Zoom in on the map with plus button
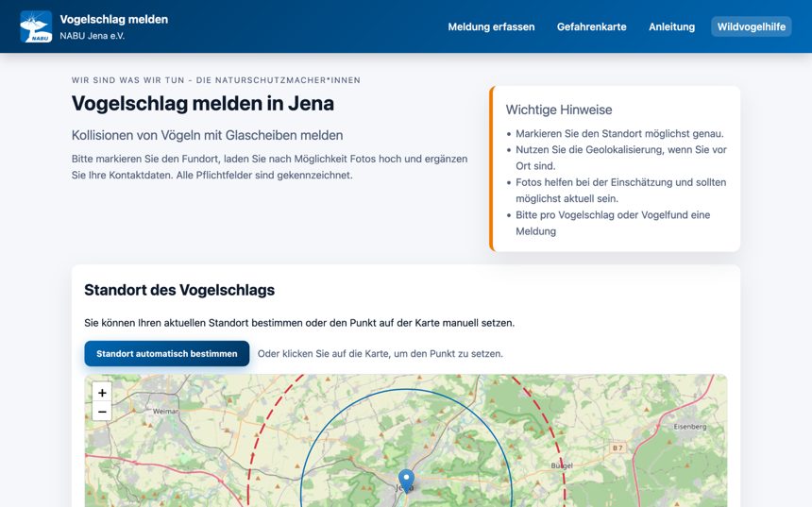 [102, 393]
